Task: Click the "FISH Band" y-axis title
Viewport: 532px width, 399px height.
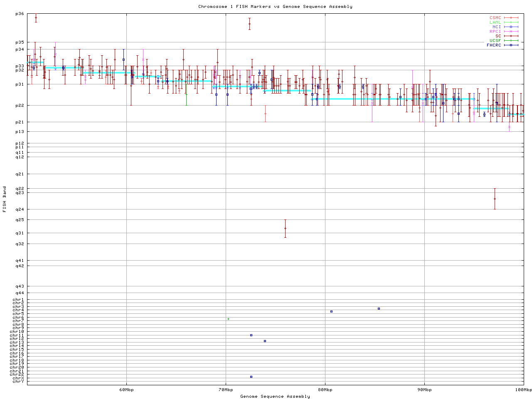Action: [x=5, y=199]
